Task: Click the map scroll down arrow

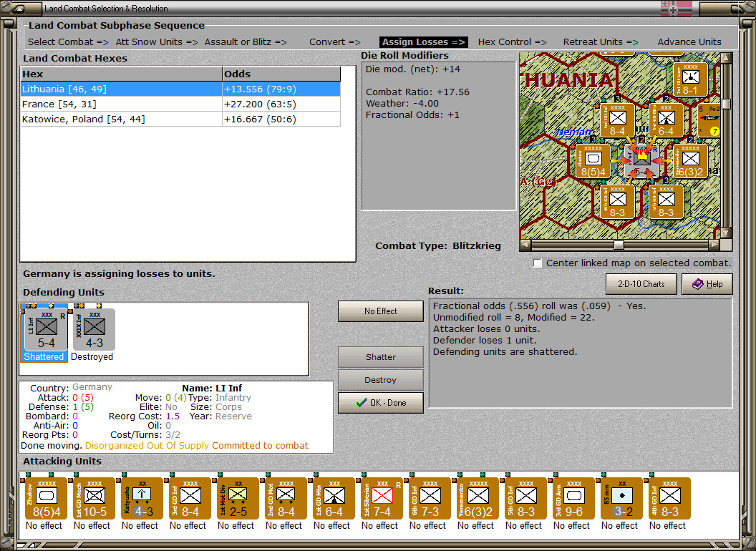Action: coord(726,233)
